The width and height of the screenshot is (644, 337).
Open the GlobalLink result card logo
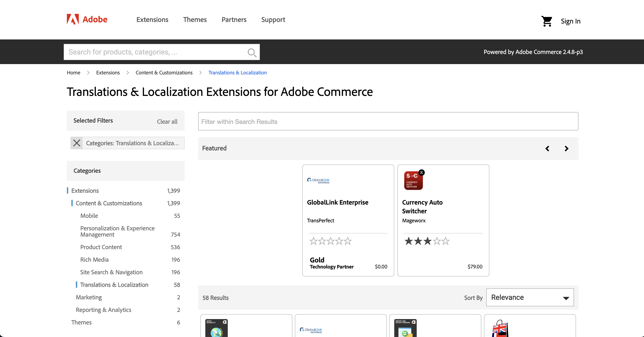click(311, 330)
